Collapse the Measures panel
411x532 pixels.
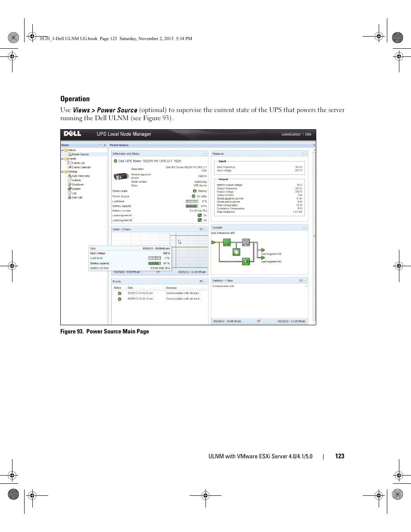[x=305, y=154]
